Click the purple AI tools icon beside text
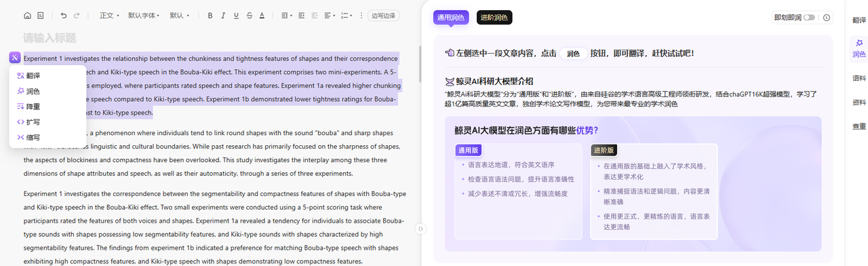Screen dimensions: 868x266 coord(15,58)
